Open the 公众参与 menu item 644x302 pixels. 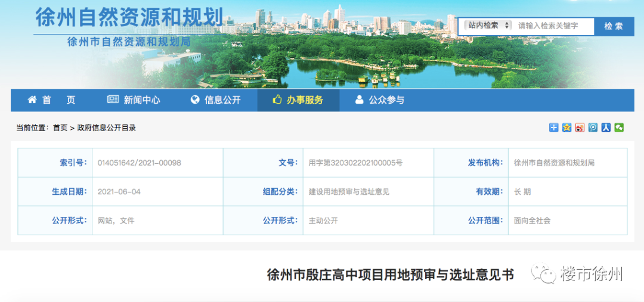pos(380,100)
